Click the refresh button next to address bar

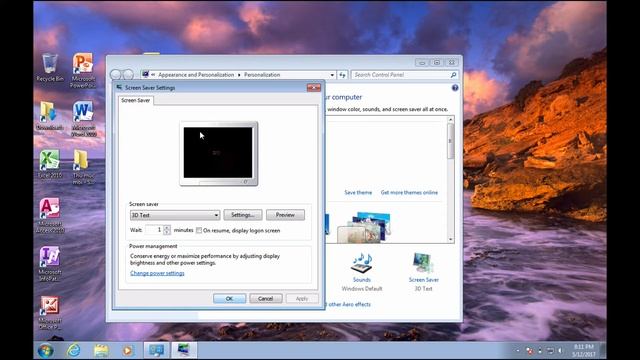pyautogui.click(x=342, y=75)
